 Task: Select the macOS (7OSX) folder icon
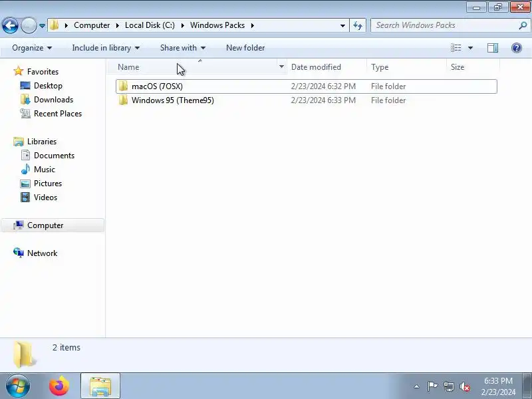click(x=123, y=86)
